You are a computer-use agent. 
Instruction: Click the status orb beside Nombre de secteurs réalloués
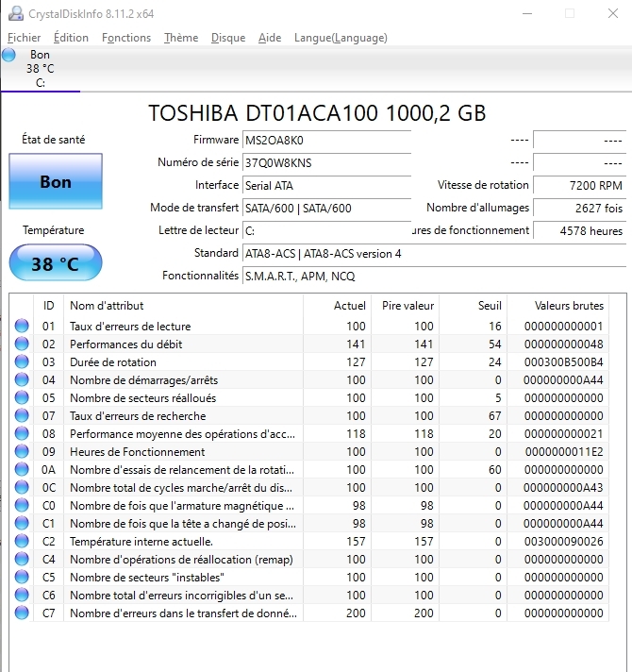point(22,398)
